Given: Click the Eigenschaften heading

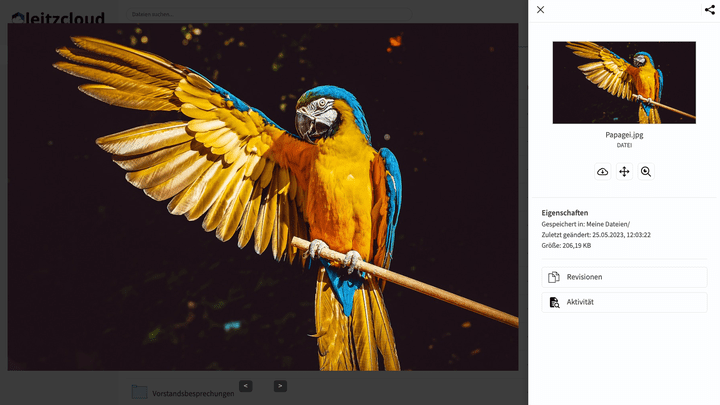Looking at the screenshot, I should point(565,213).
